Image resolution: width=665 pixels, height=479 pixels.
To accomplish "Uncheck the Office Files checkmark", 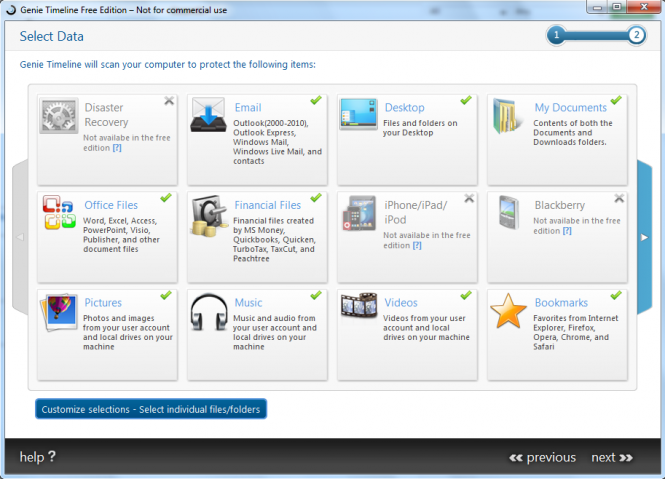I will coord(166,198).
